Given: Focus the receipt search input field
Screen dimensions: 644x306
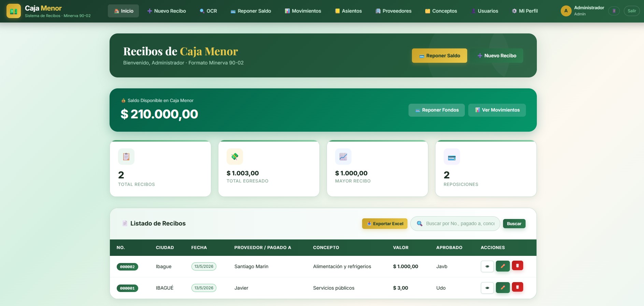Looking at the screenshot, I should [x=455, y=224].
